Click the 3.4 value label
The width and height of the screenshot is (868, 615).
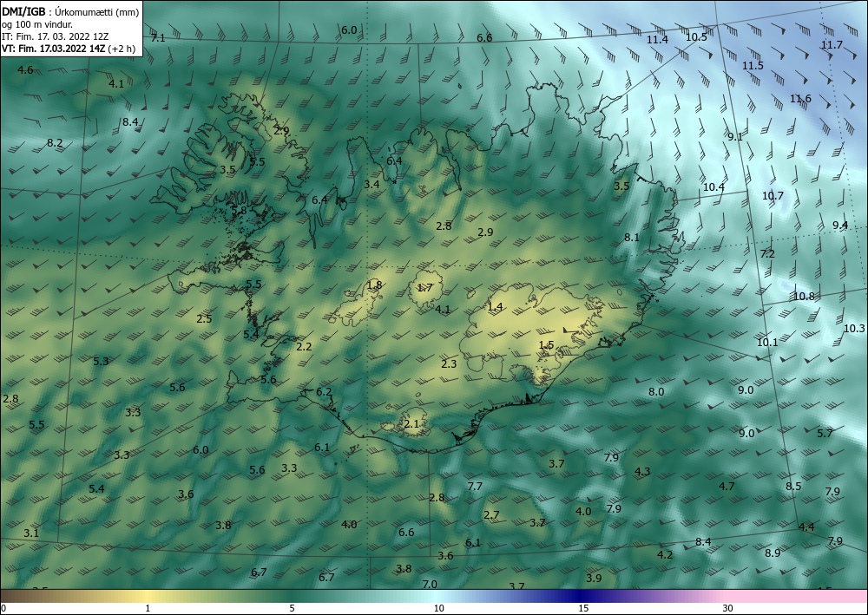(x=372, y=184)
